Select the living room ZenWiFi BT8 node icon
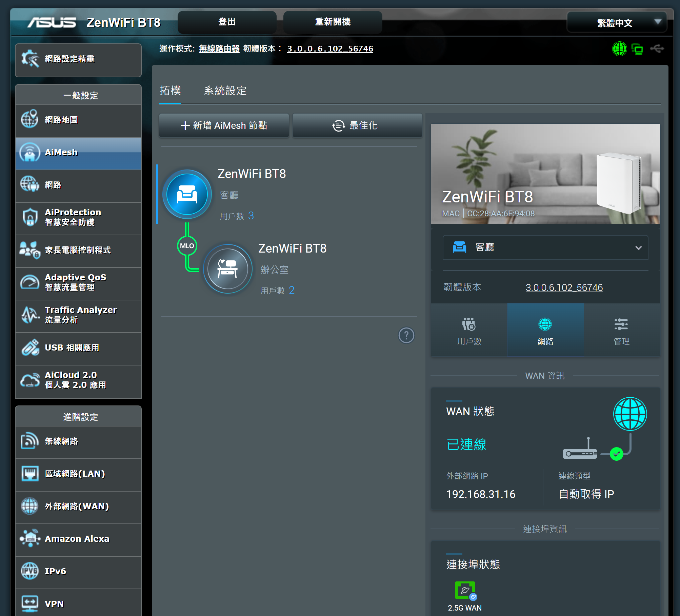Viewport: 680px width, 616px height. coord(187,194)
